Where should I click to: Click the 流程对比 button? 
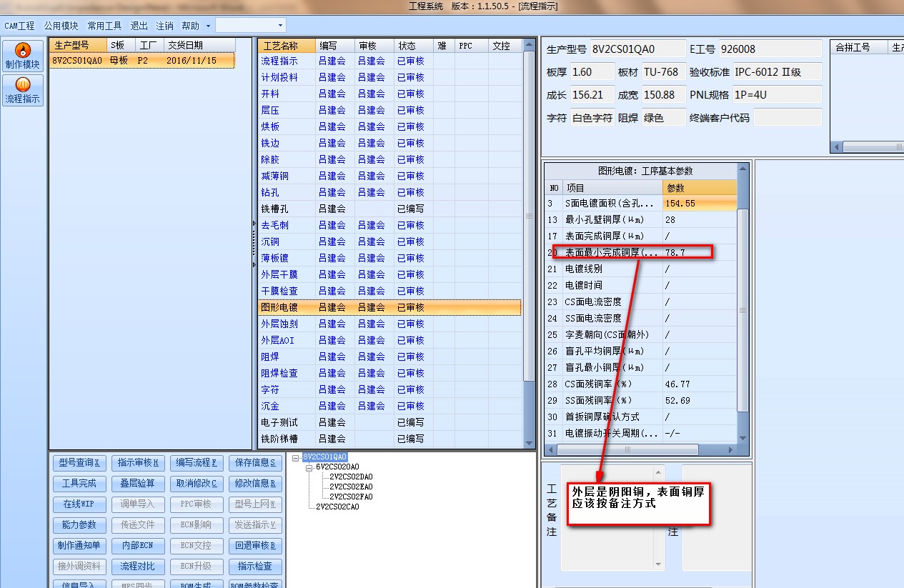tap(137, 567)
